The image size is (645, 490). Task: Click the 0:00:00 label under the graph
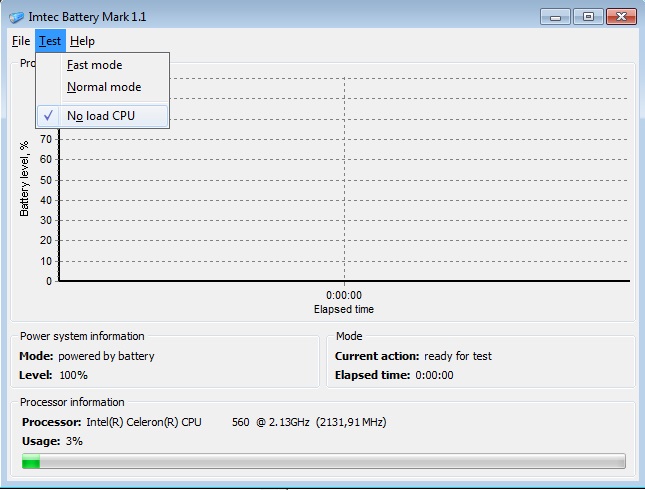(343, 295)
